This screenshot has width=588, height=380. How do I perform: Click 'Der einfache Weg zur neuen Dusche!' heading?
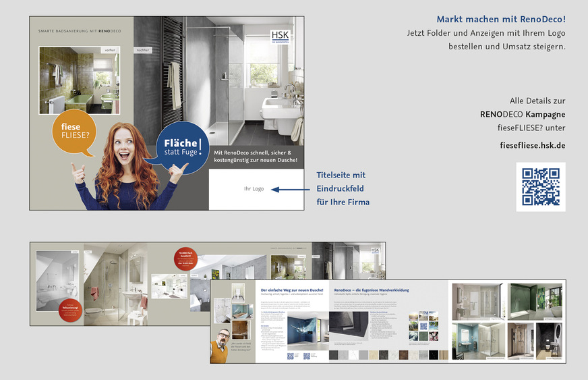click(292, 290)
